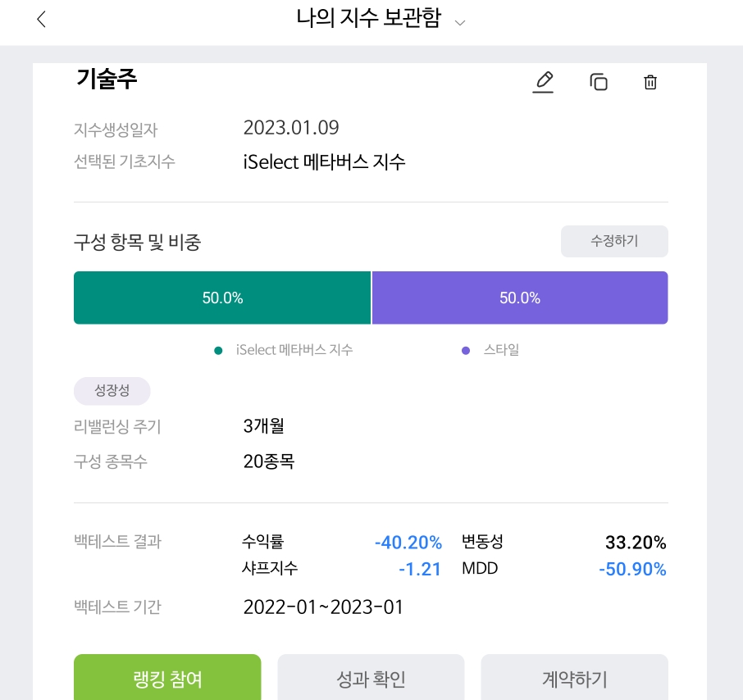Screen dimensions: 743x700
Task: Select the purple 스타일 legend dot
Action: [466, 351]
